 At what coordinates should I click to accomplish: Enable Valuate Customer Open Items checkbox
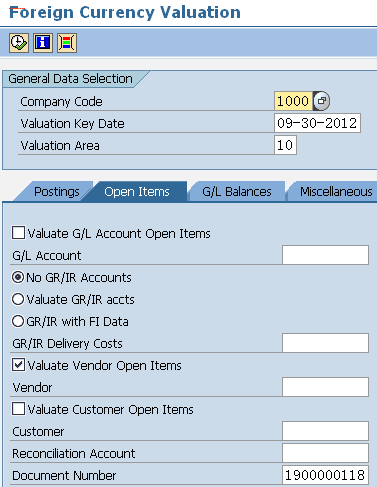click(x=18, y=409)
